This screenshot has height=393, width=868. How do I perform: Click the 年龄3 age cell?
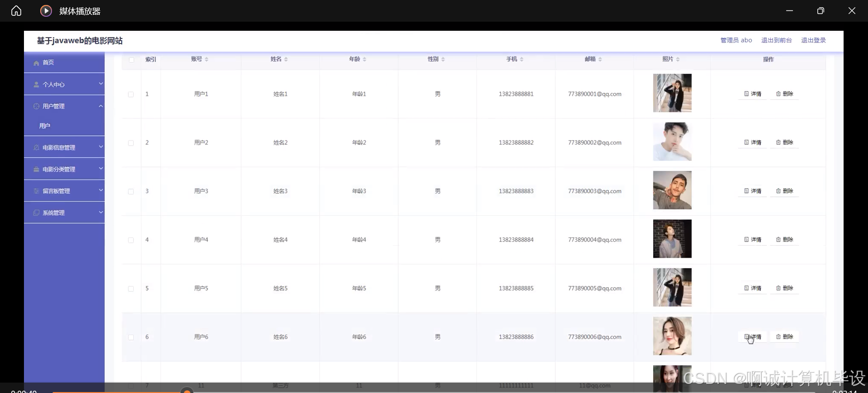[359, 191]
